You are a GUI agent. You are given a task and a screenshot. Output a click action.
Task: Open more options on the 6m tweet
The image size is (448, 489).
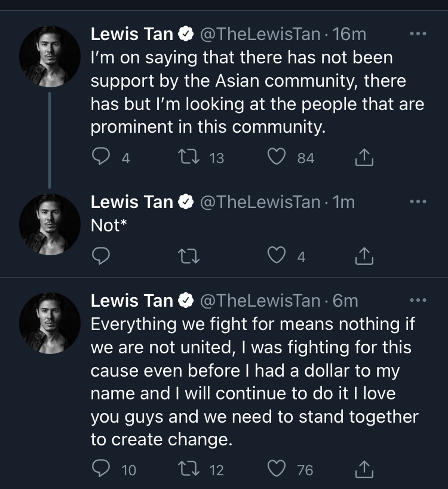tap(418, 300)
